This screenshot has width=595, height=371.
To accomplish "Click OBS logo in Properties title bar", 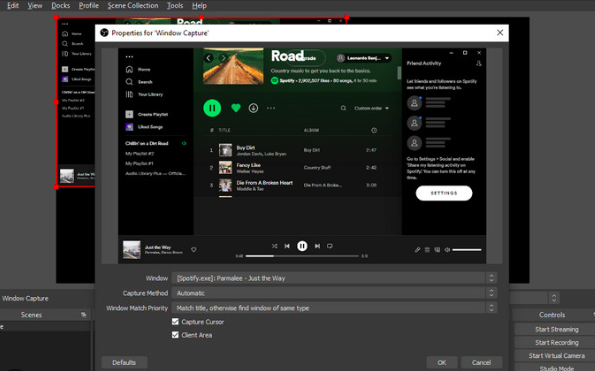I will click(104, 33).
